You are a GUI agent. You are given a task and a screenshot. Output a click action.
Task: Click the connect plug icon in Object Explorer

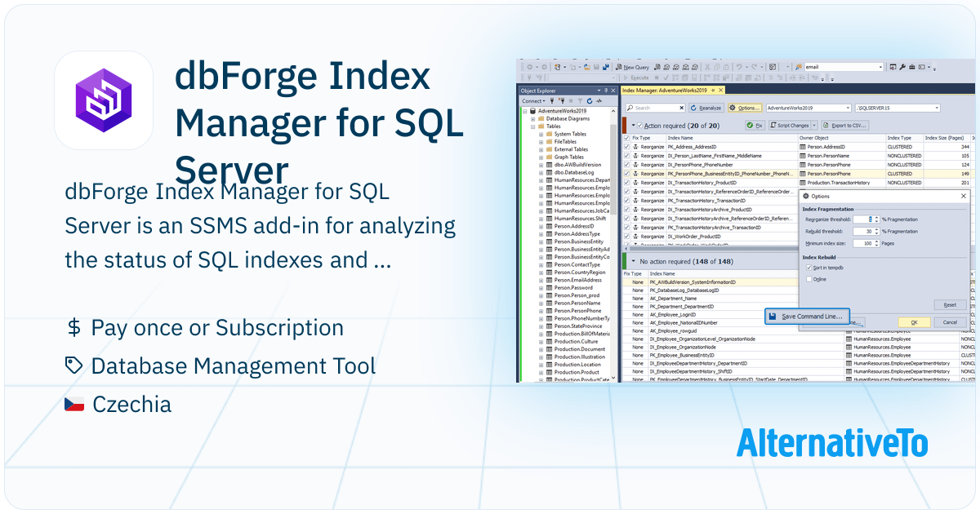(x=552, y=101)
